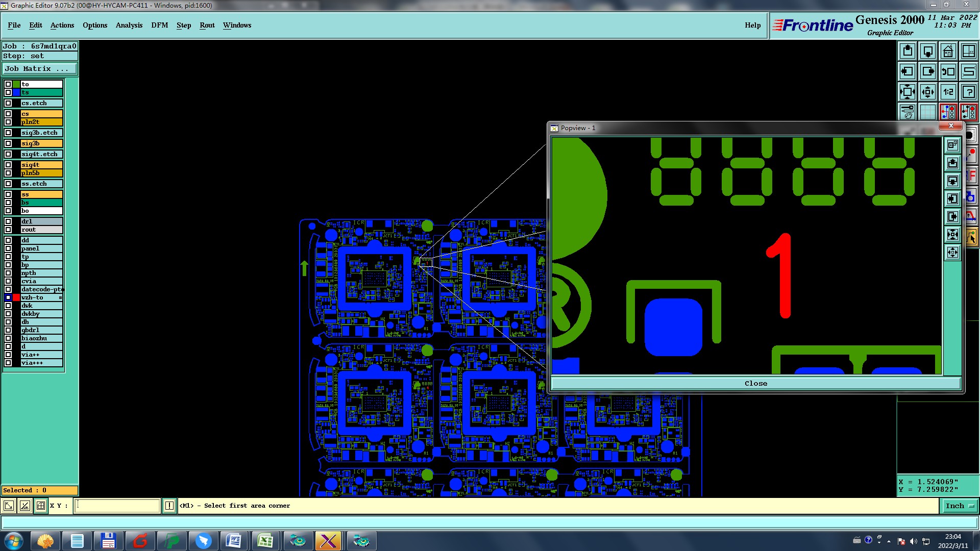This screenshot has width=980, height=551.
Task: Click the mouse pointer select tool icon
Action: (972, 237)
